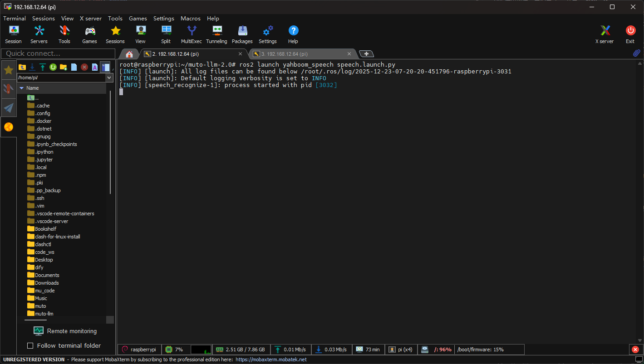
Task: Click the file icon with letter A
Action: click(95, 67)
